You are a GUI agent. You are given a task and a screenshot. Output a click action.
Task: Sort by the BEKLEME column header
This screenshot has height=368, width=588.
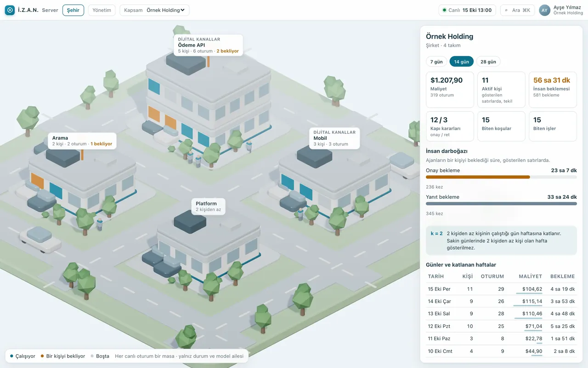563,276
